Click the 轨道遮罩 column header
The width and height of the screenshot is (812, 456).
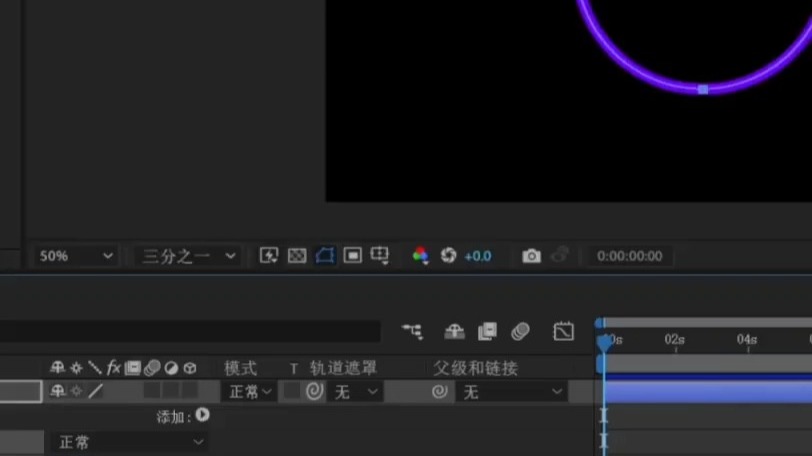pyautogui.click(x=343, y=369)
